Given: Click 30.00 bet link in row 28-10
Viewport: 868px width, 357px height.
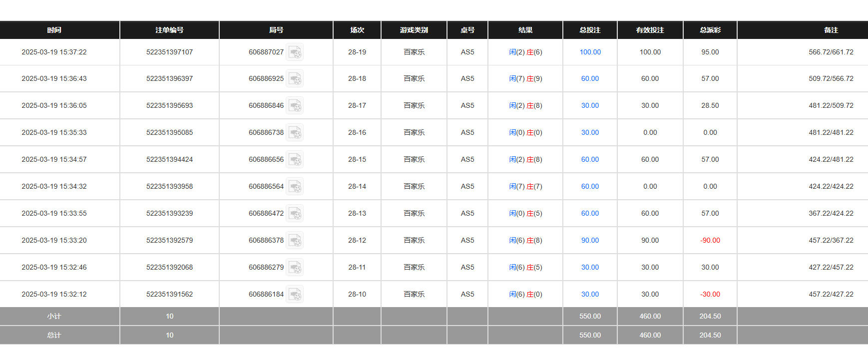Looking at the screenshot, I should (x=590, y=294).
